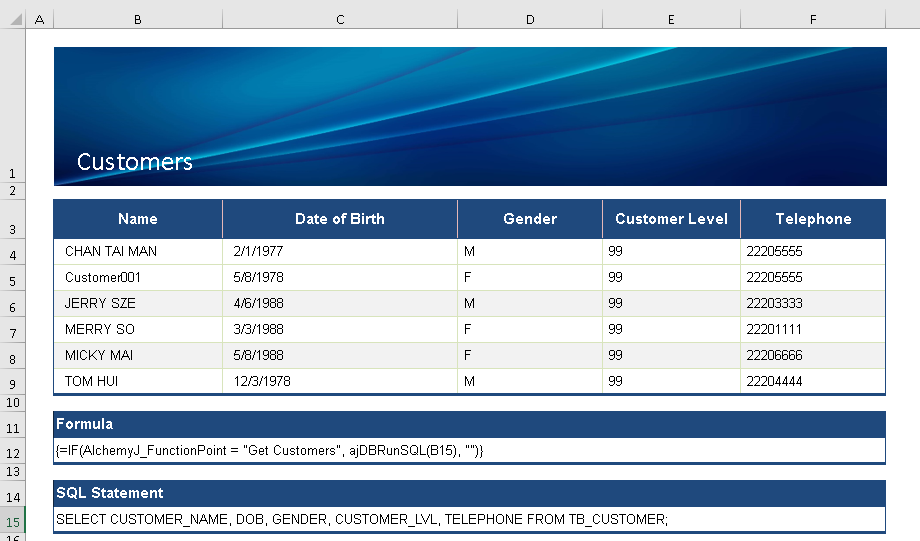Click the Customer001 name cell
Image resolution: width=920 pixels, height=541 pixels.
(x=138, y=278)
